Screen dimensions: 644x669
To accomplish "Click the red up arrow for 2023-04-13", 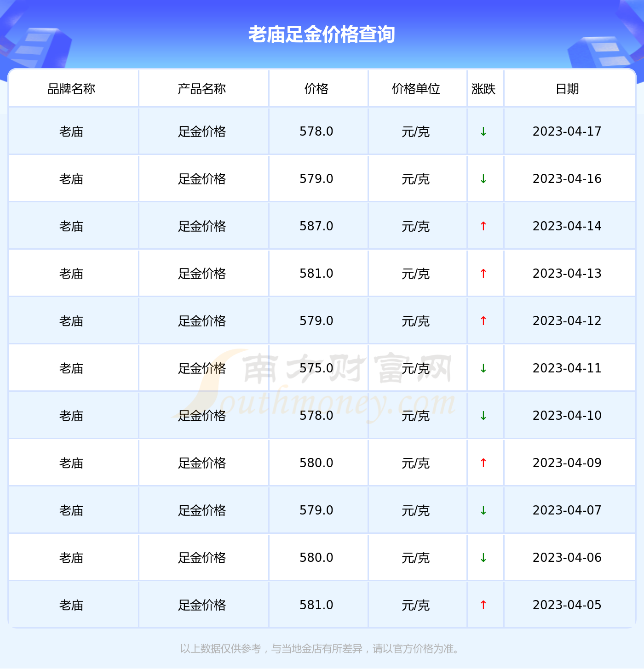I will (483, 274).
